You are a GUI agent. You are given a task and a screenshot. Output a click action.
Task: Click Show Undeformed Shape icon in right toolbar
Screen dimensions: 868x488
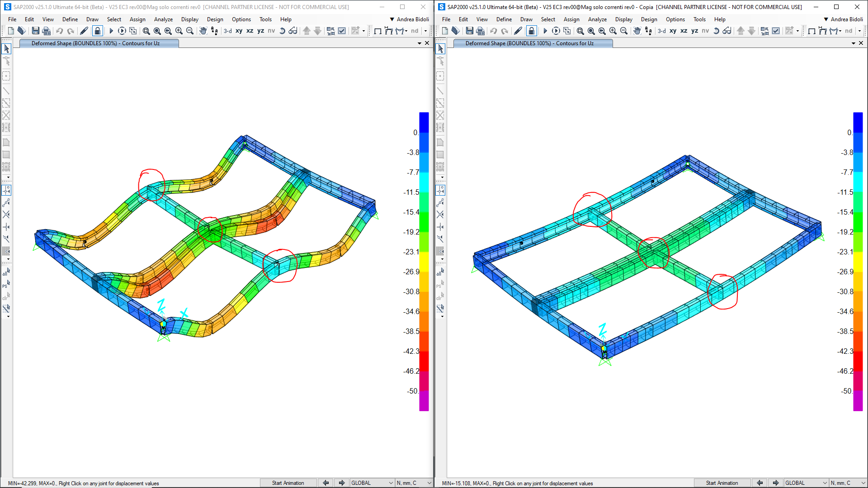[811, 31]
